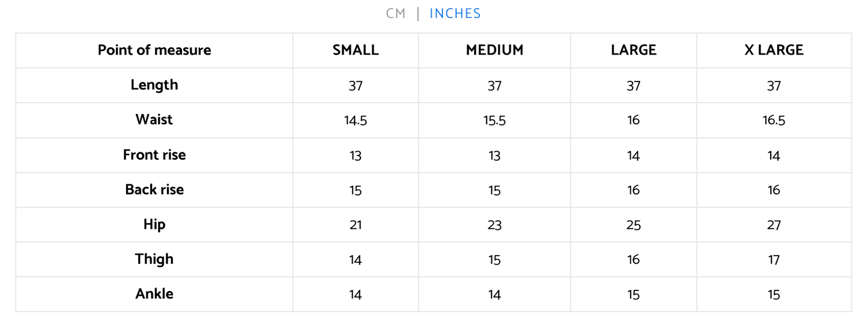Select the SMALL size column header
This screenshot has width=868, height=336.
click(x=356, y=50)
